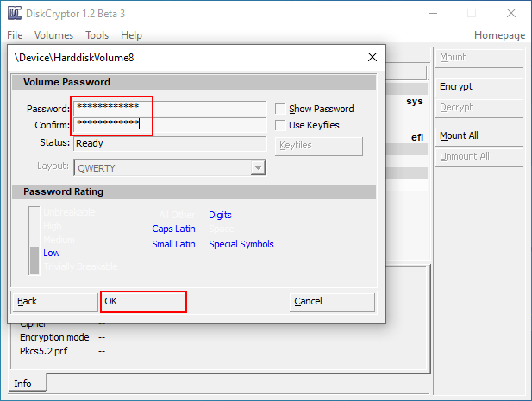Open the Help menu
532x401 pixels.
click(x=131, y=35)
